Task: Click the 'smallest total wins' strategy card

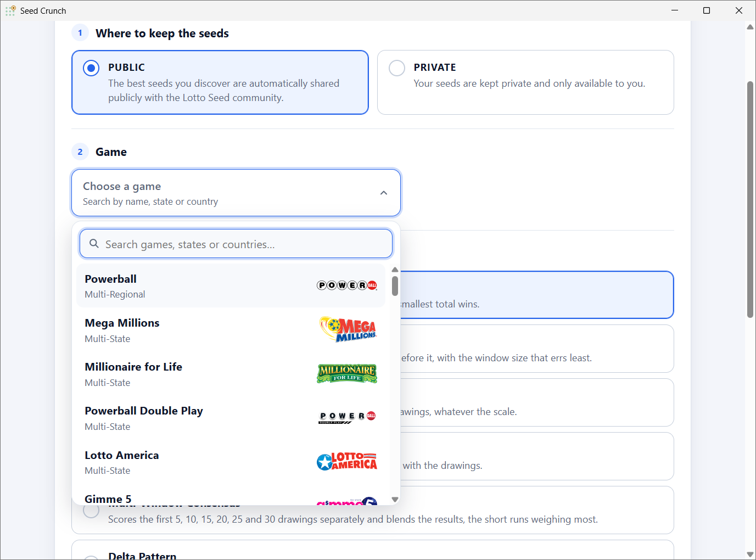Action: [x=537, y=295]
